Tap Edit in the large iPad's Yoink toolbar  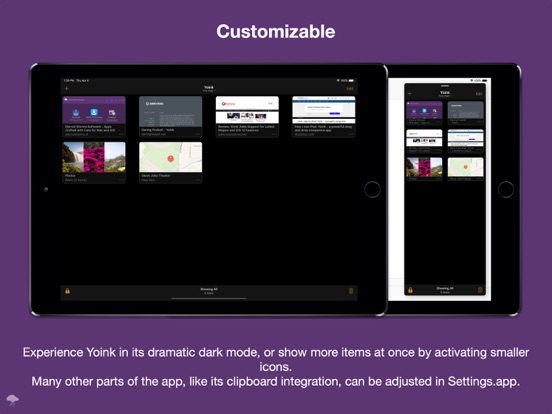pos(350,89)
